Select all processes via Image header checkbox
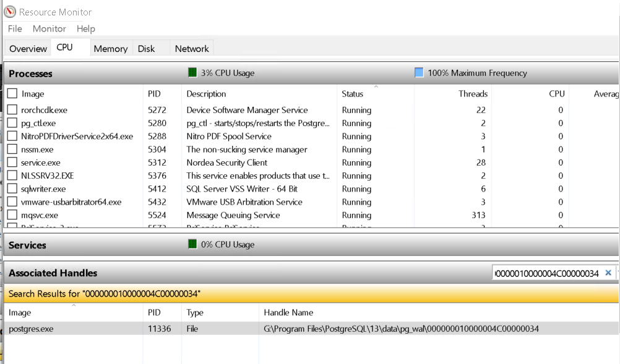The image size is (620, 364). click(12, 94)
